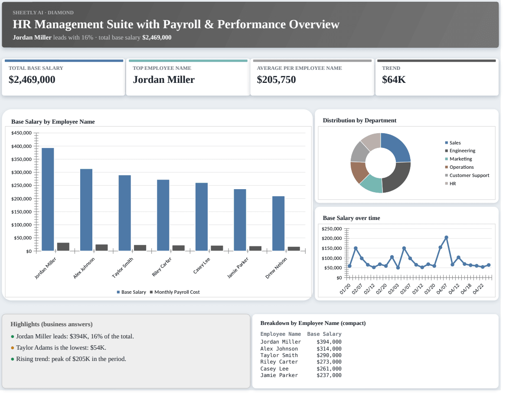This screenshot has width=532, height=400.
Task: Click the dashboard title heading
Action: 176,24
